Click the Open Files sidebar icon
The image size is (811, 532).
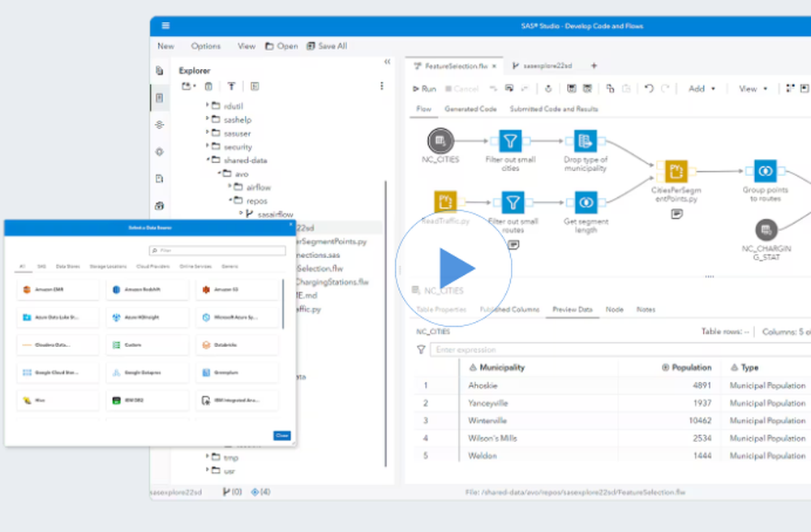pos(159,71)
